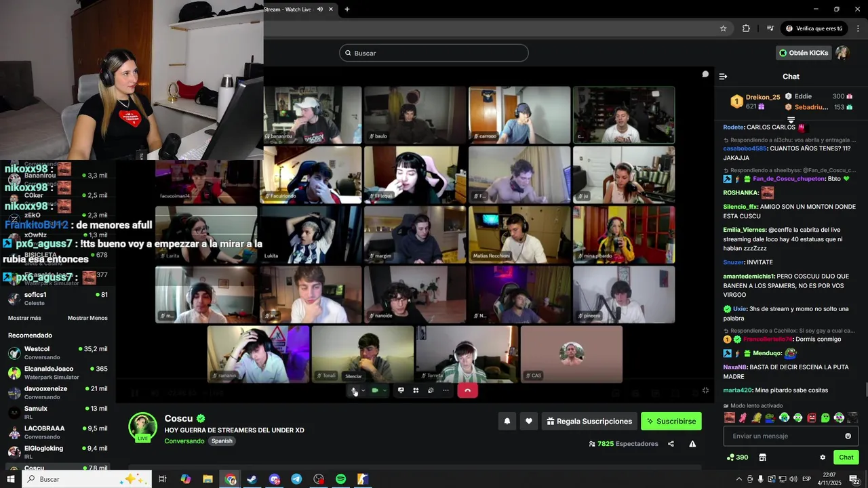Click the heart follow icon
Viewport: 868px width, 488px height.
529,422
